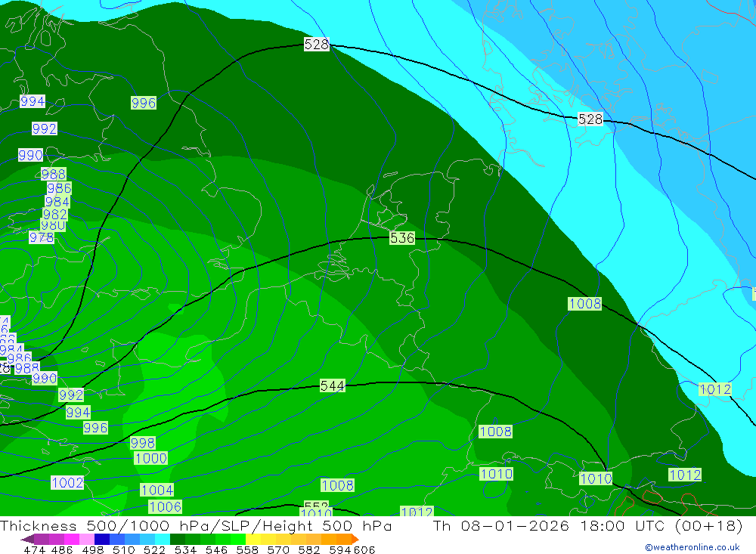Click the purple arrow at legend's low end
This screenshot has height=554, width=756.
coord(27,540)
